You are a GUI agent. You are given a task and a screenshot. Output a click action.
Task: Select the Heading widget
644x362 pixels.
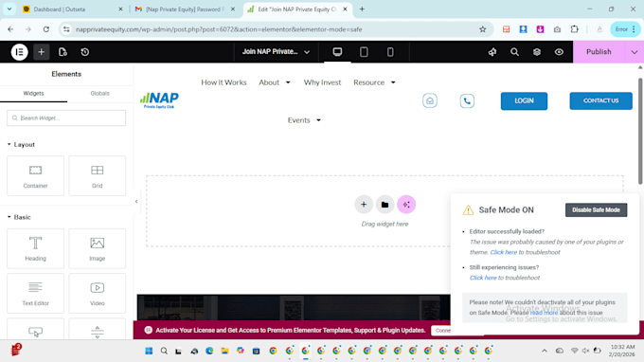click(x=35, y=248)
